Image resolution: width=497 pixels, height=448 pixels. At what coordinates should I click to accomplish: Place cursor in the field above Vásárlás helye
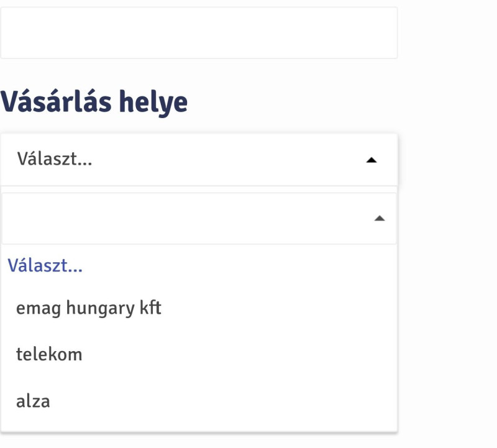pos(199,33)
